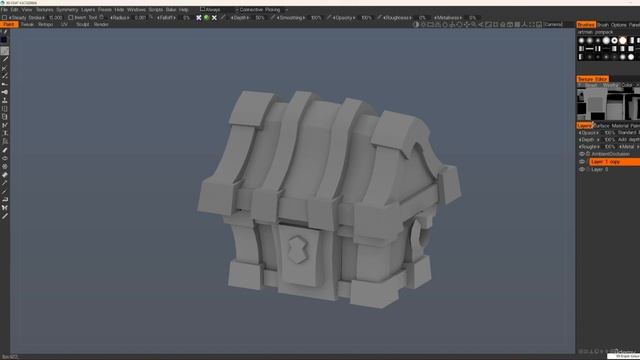Image resolution: width=640 pixels, height=360 pixels.
Task: Click the pen pressure icon before Smoothing
Action: pyautogui.click(x=272, y=18)
